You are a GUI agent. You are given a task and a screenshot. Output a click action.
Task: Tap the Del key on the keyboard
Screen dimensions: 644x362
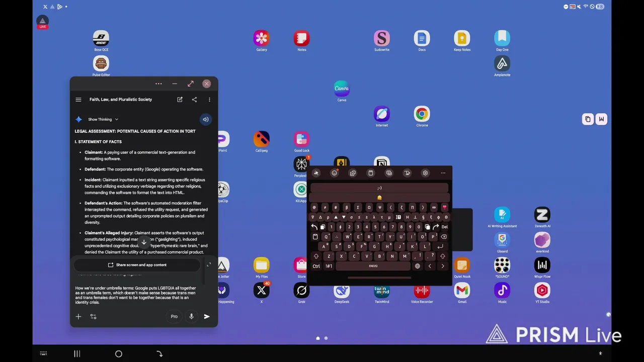pos(444,227)
